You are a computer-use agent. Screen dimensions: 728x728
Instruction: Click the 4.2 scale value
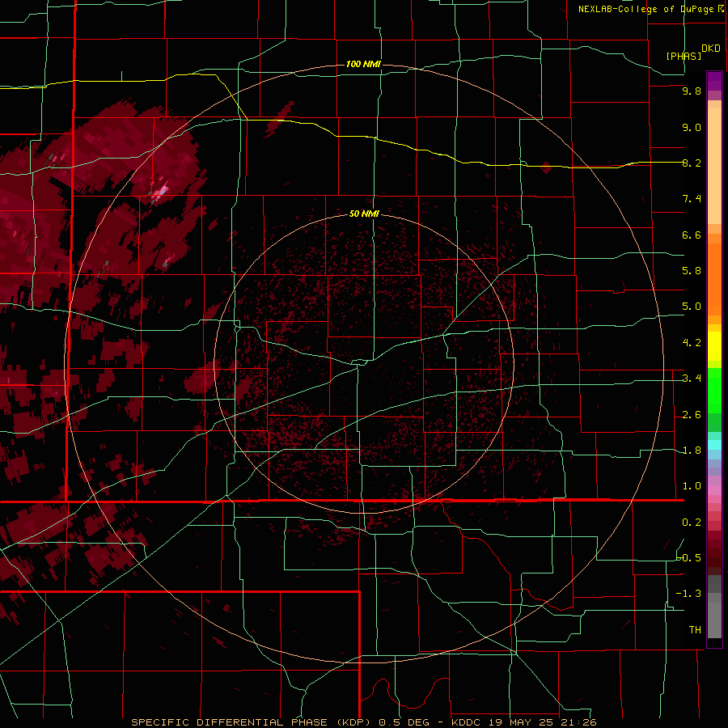click(x=692, y=343)
